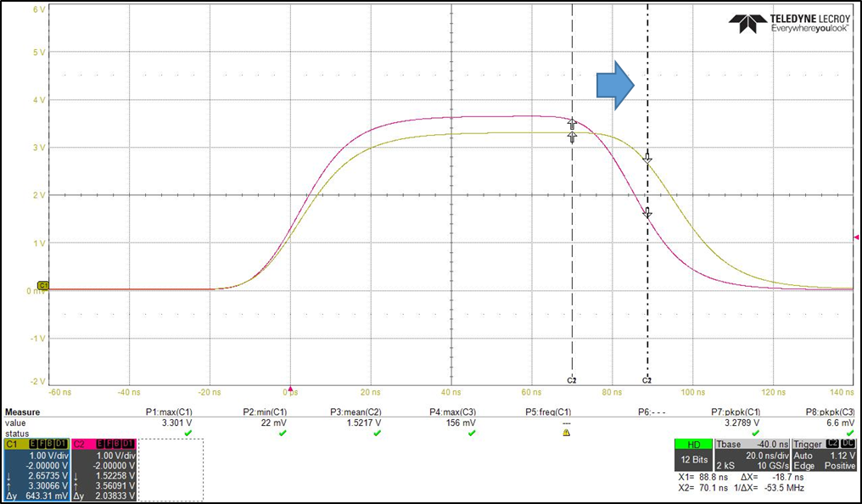
Task: Click the Teledyne LeCroy logo
Action: coord(788,23)
